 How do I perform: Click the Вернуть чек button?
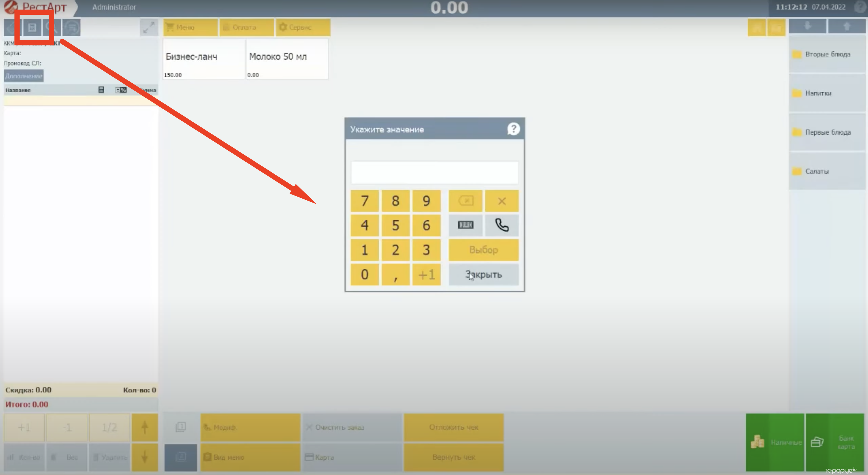pyautogui.click(x=454, y=457)
